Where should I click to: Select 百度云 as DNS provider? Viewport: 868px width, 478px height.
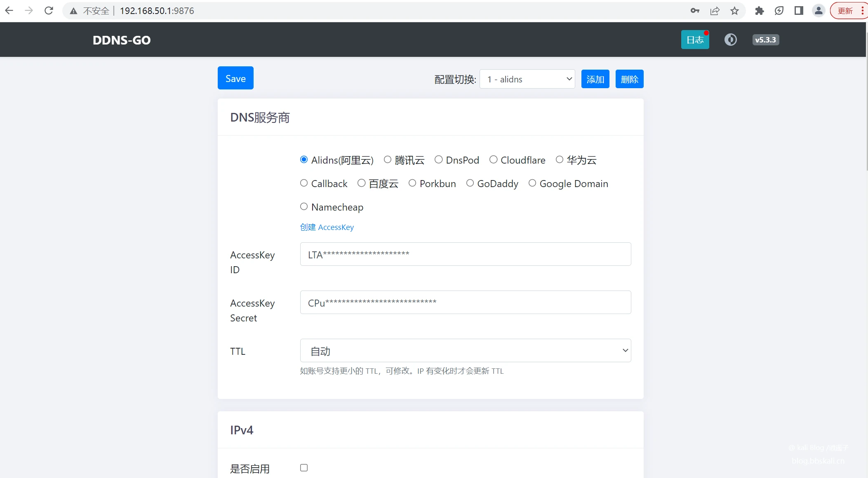click(362, 183)
